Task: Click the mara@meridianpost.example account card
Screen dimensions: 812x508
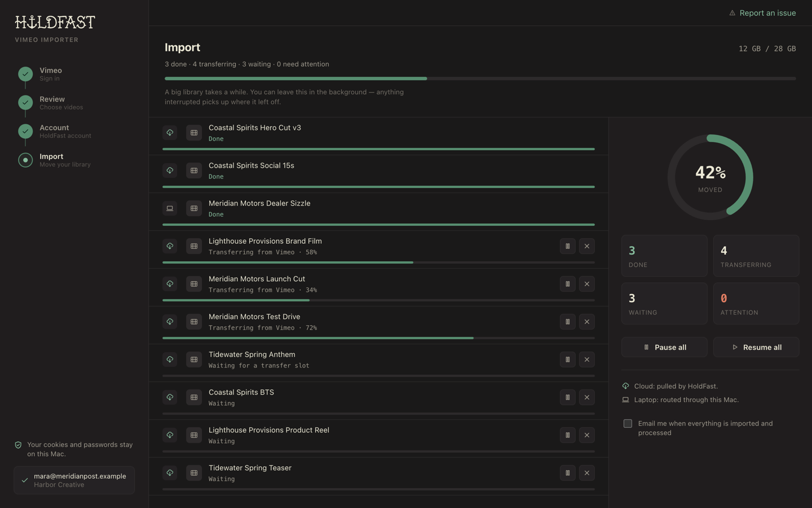Action: point(74,480)
